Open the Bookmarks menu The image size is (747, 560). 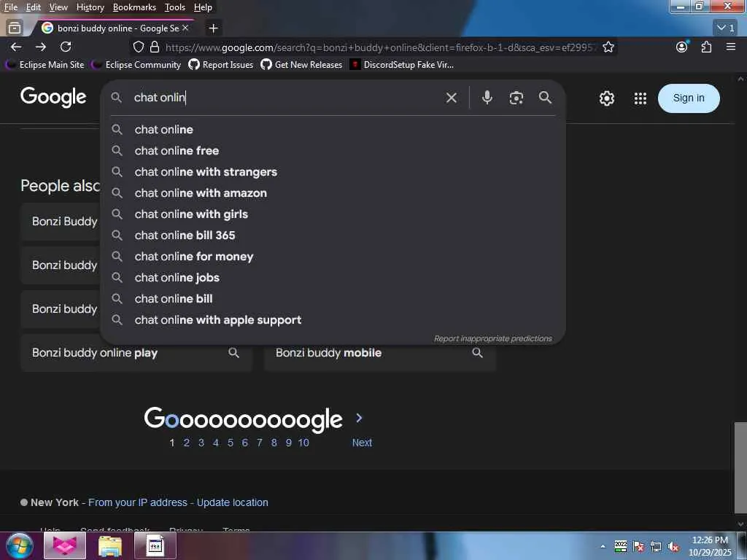134,7
